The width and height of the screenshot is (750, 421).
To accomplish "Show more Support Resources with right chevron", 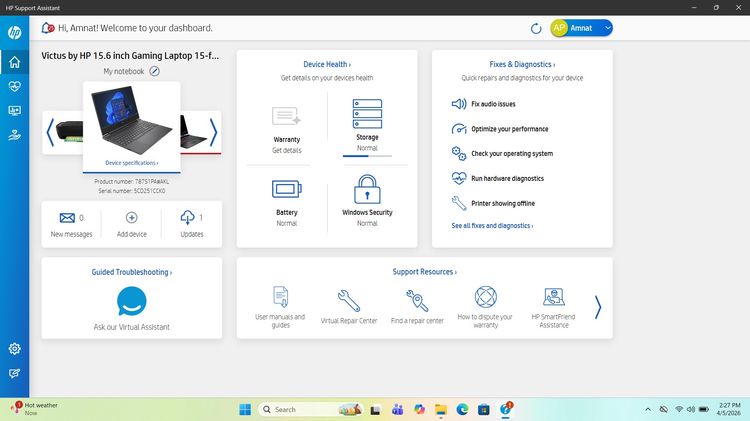I will click(598, 307).
